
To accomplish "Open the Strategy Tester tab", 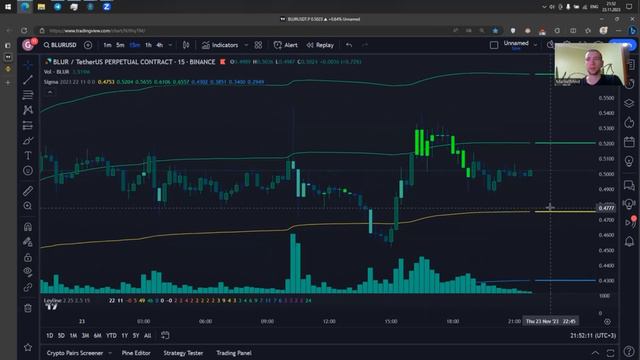I will [x=183, y=353].
